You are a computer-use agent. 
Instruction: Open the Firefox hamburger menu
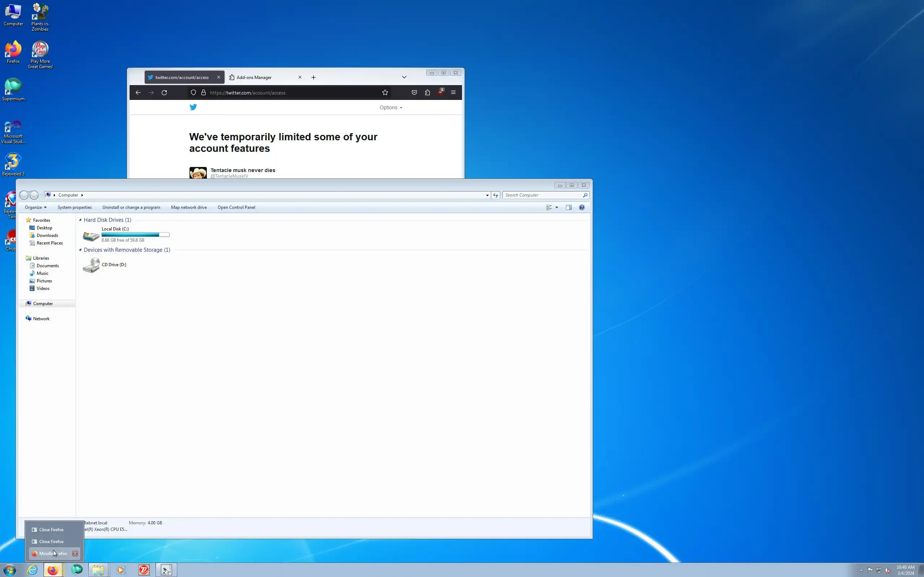click(x=453, y=92)
